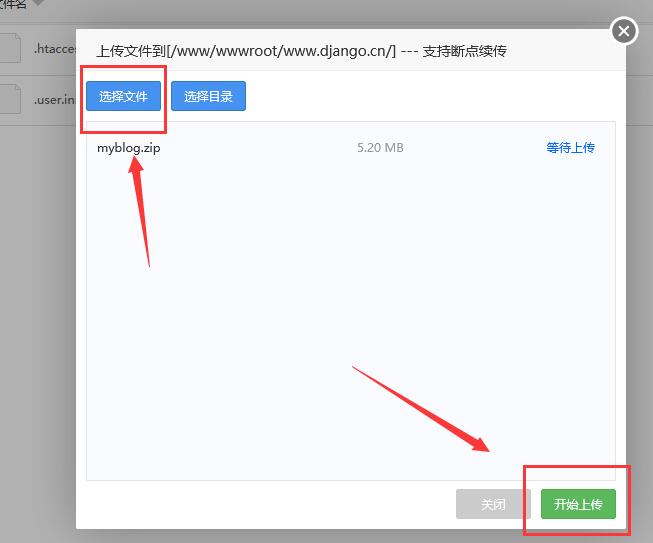The image size is (653, 543).
Task: Select .user.ini file name in background list
Action: click(55, 100)
